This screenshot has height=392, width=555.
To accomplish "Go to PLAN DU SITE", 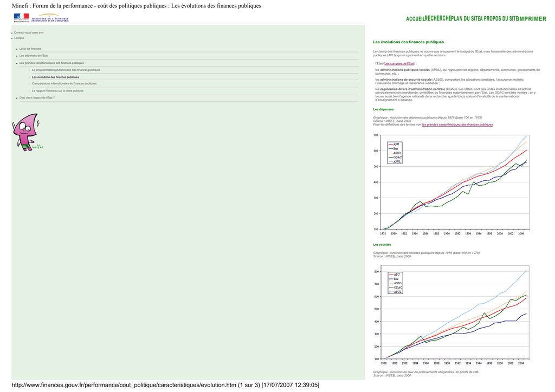I will coord(464,18).
